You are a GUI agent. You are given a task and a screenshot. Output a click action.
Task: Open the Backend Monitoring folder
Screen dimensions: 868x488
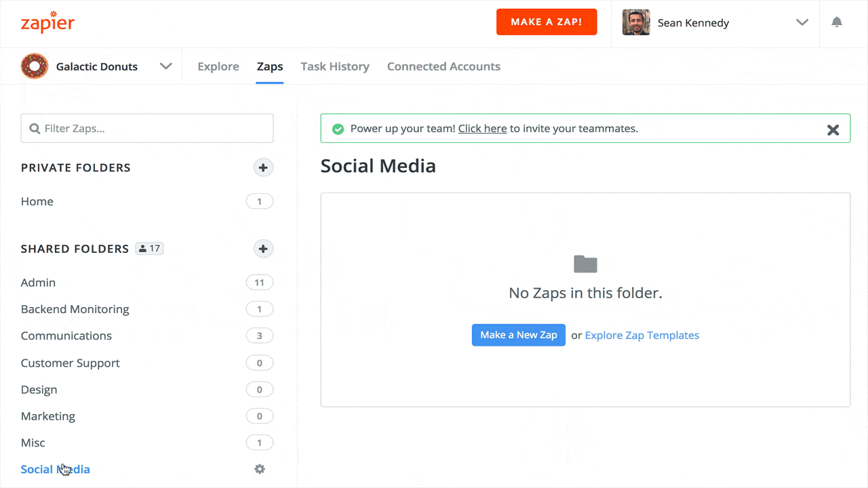tap(75, 309)
